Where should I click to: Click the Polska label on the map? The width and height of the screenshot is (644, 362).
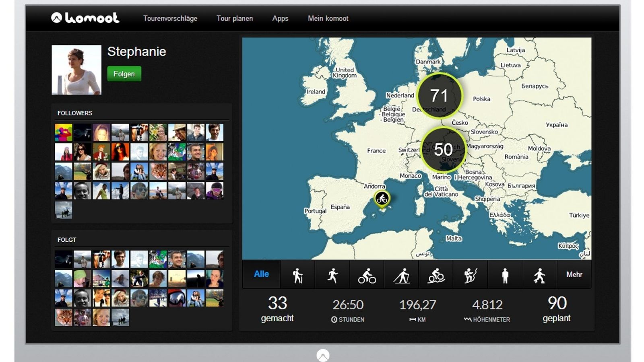(x=481, y=99)
